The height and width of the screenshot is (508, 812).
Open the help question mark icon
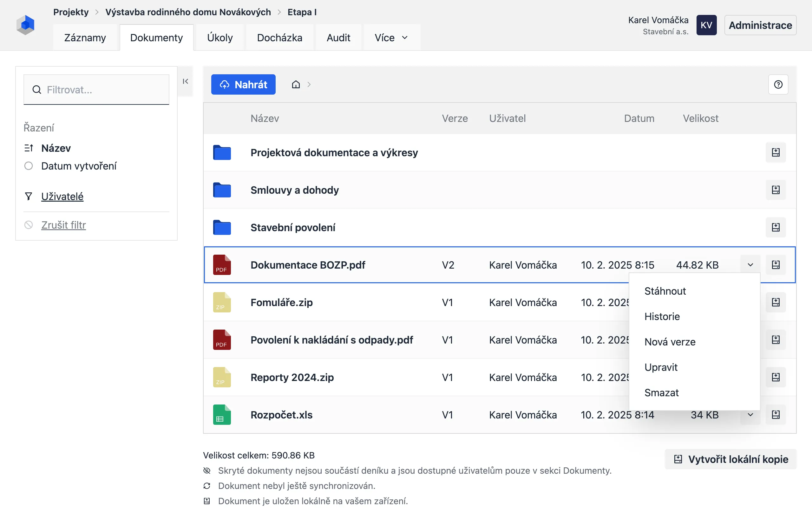(x=778, y=84)
